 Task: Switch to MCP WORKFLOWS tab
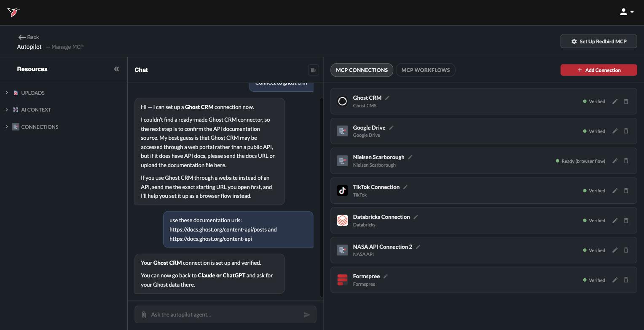[425, 70]
